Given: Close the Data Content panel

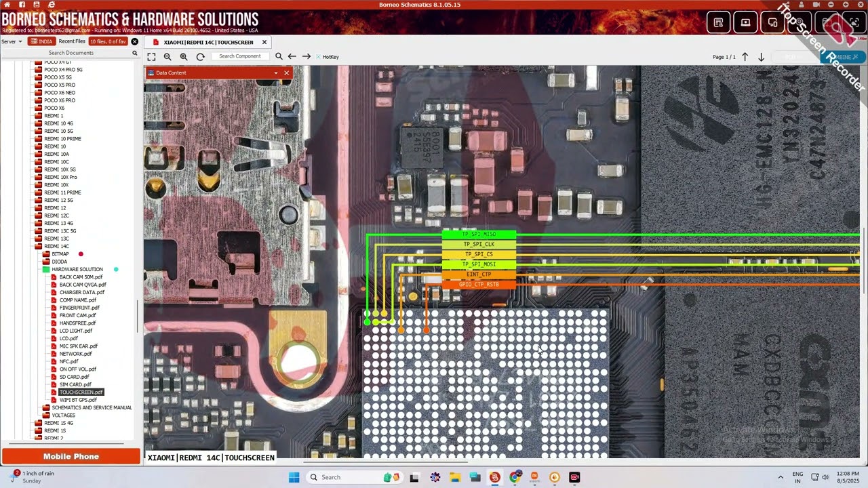Looking at the screenshot, I should (286, 73).
